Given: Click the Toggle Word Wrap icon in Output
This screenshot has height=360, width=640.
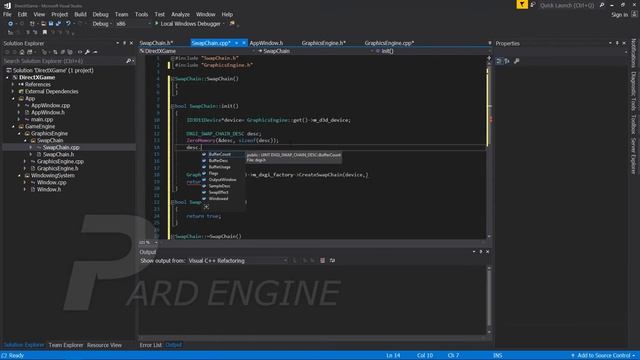Looking at the screenshot, I should coord(332,260).
